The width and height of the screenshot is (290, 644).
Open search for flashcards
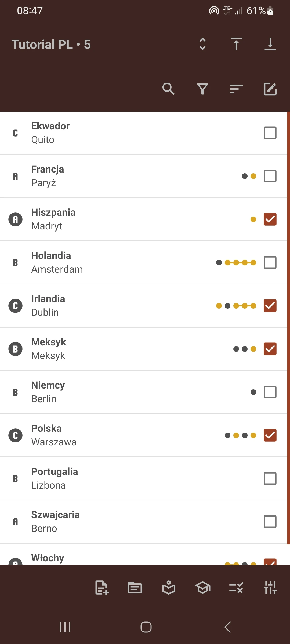pos(168,89)
